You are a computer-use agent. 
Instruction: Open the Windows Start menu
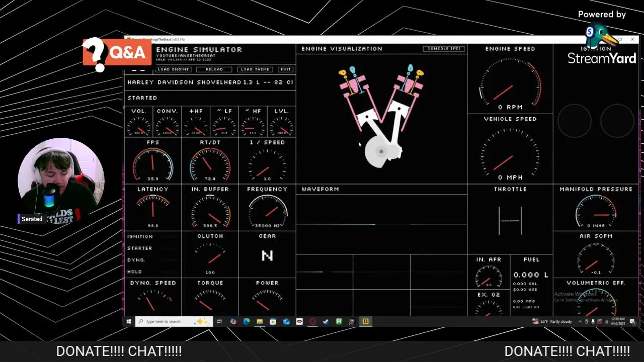click(129, 322)
